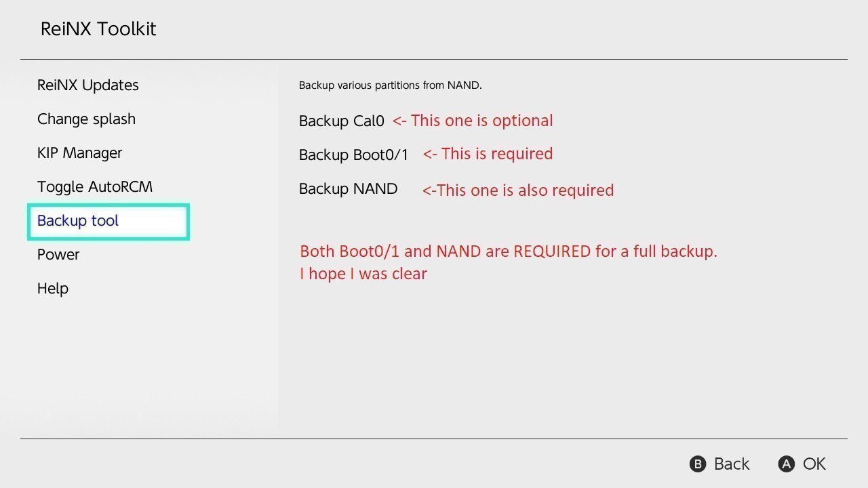Open the Help section

point(53,289)
